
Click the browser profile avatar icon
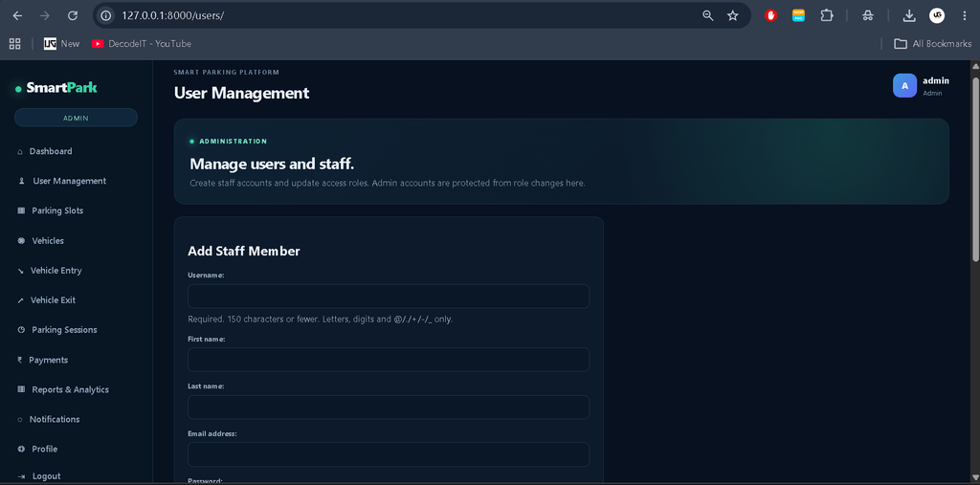click(x=937, y=15)
